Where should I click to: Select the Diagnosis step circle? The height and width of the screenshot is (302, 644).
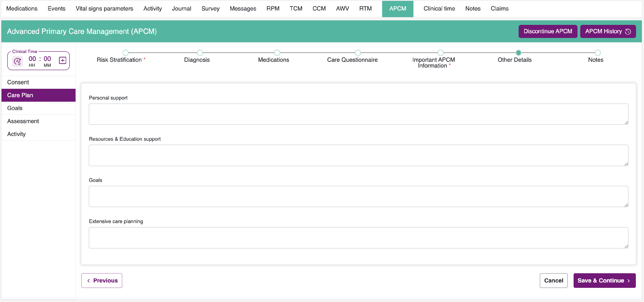(200, 53)
